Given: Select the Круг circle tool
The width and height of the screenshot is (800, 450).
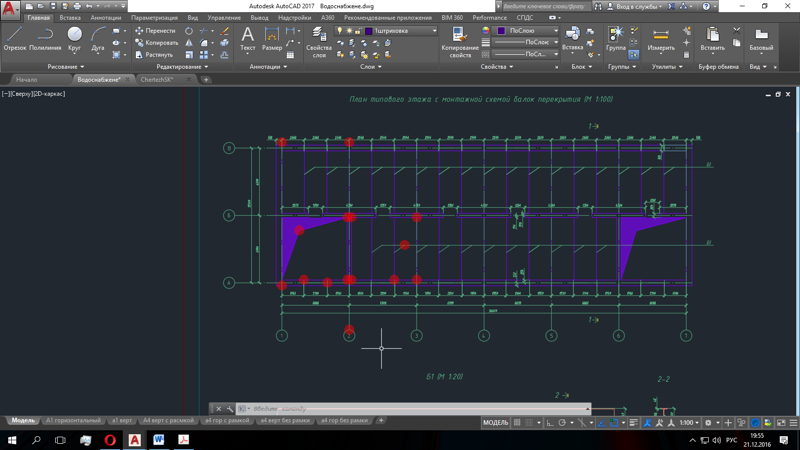Looking at the screenshot, I should (x=74, y=39).
